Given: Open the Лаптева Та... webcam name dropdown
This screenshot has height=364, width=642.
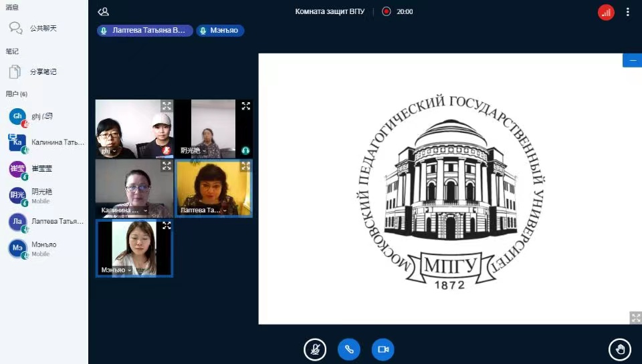Looking at the screenshot, I should click(x=203, y=210).
